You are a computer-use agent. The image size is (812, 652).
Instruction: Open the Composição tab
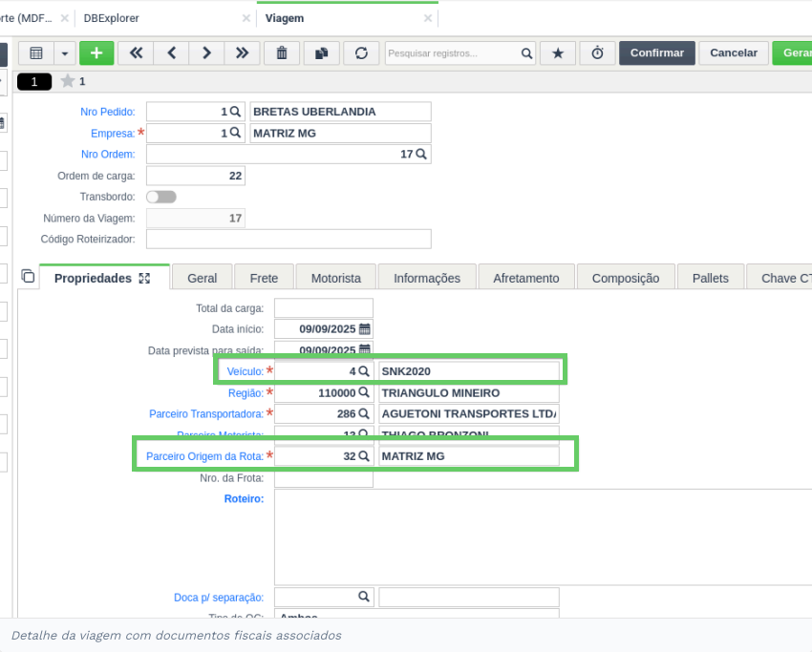(626, 279)
